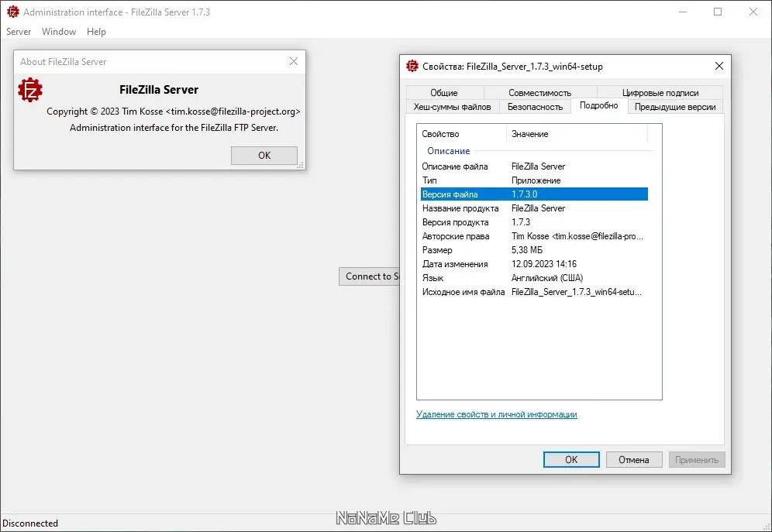Select the Исходное имя файла row
The image size is (772, 532).
pyautogui.click(x=534, y=292)
